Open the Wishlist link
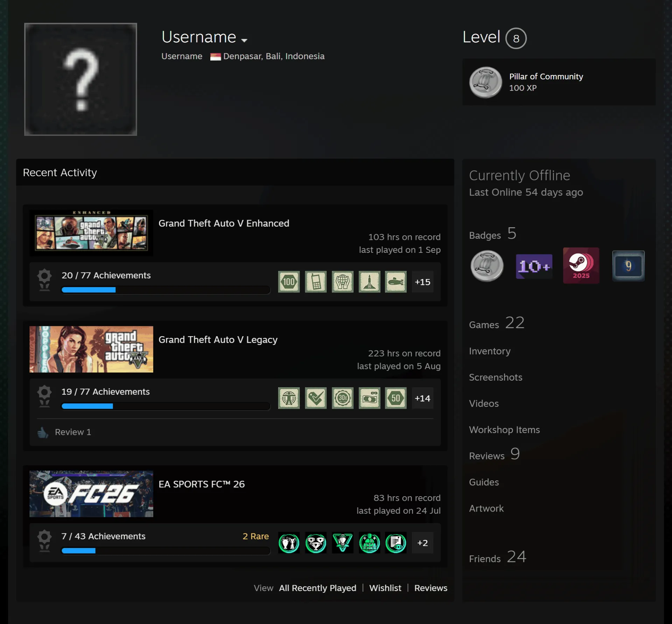This screenshot has width=672, height=624. 385,588
